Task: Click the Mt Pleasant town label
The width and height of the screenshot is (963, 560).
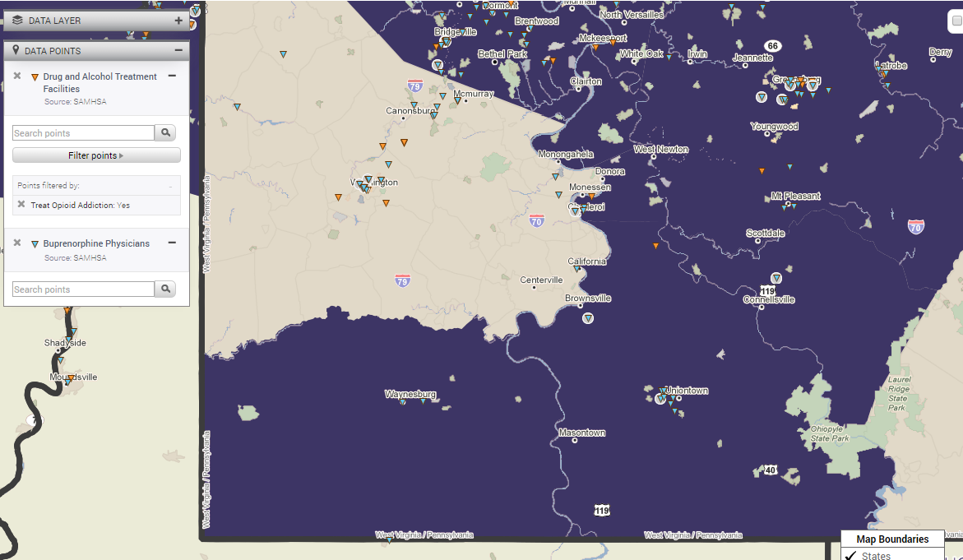Action: point(795,196)
